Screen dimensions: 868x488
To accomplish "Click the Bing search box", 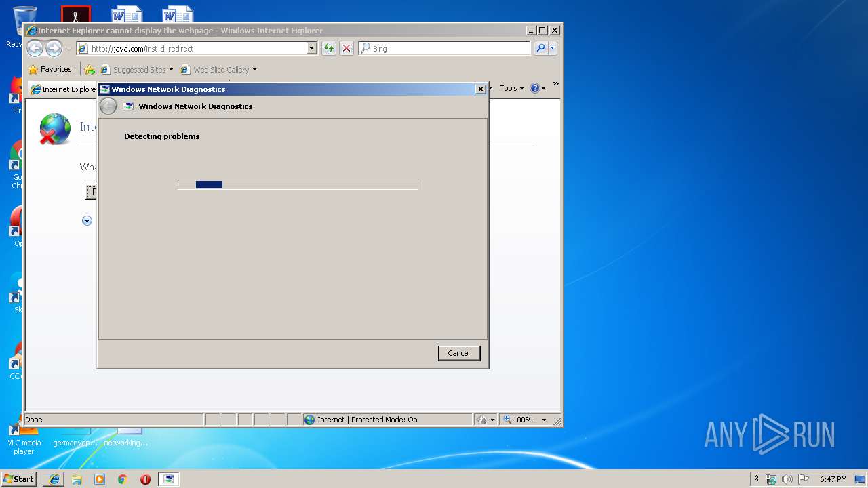I will coord(445,48).
